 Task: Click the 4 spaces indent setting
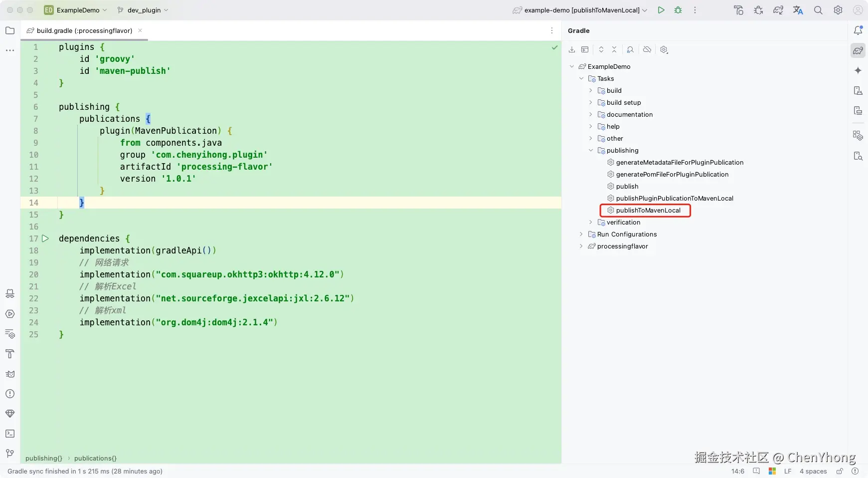[x=813, y=471]
